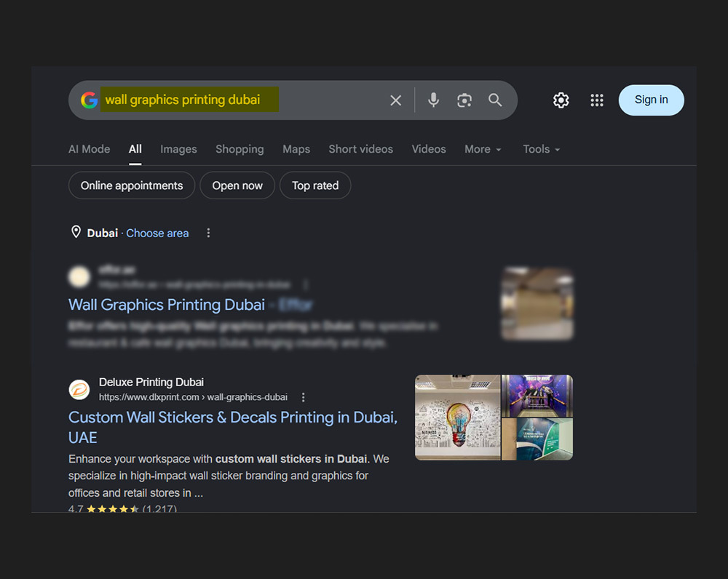This screenshot has height=579, width=728.
Task: Click the Google logo in search bar
Action: pos(89,100)
